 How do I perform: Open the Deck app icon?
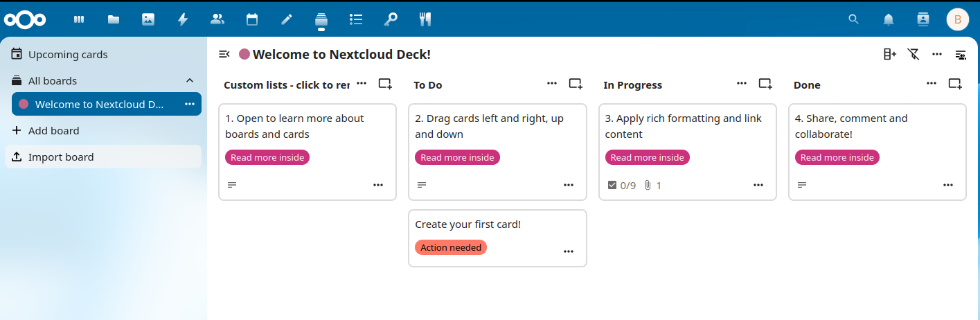point(321,19)
